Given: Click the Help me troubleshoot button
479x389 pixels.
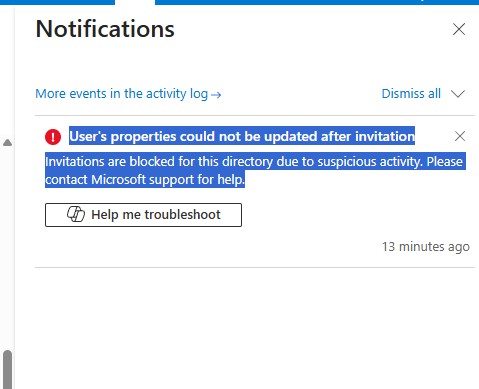Looking at the screenshot, I should (143, 215).
